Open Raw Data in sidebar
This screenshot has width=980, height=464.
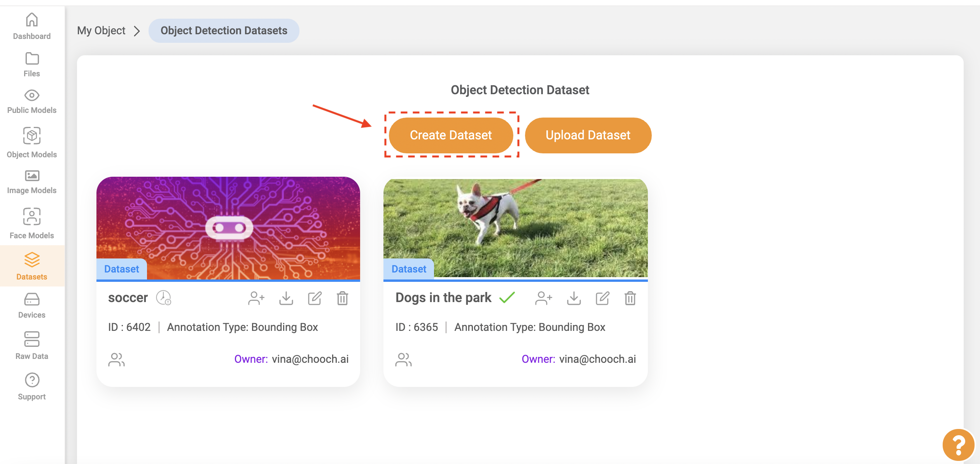(x=32, y=345)
